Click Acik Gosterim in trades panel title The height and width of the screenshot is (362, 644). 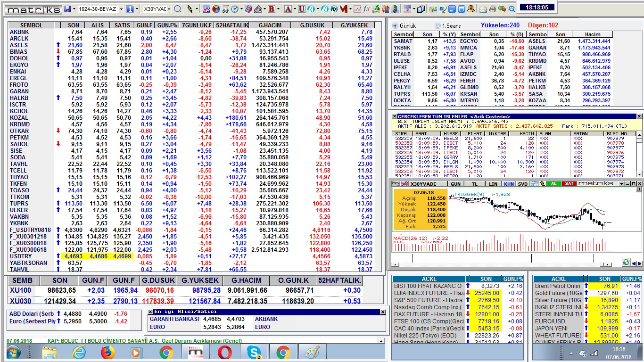pyautogui.click(x=491, y=116)
